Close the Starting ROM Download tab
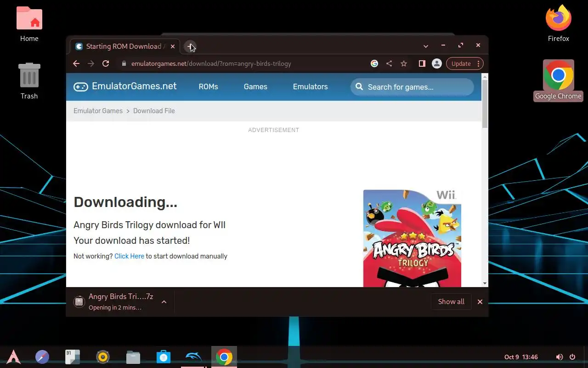This screenshot has width=588, height=368. 173,46
